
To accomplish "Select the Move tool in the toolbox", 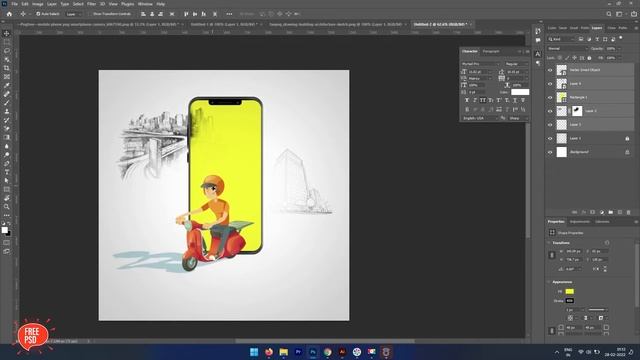I will click(x=7, y=33).
